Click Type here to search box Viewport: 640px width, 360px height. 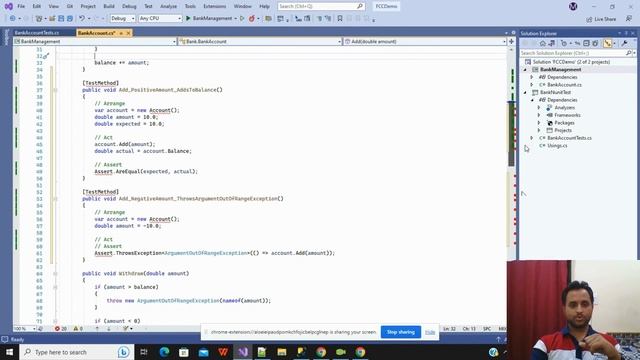[76, 352]
